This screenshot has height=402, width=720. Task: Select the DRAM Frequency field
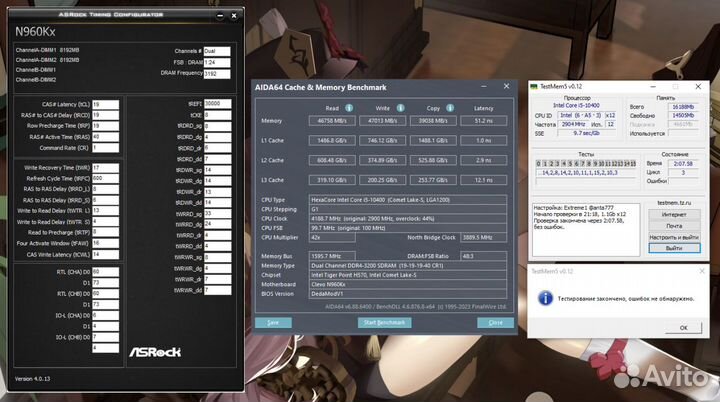217,73
